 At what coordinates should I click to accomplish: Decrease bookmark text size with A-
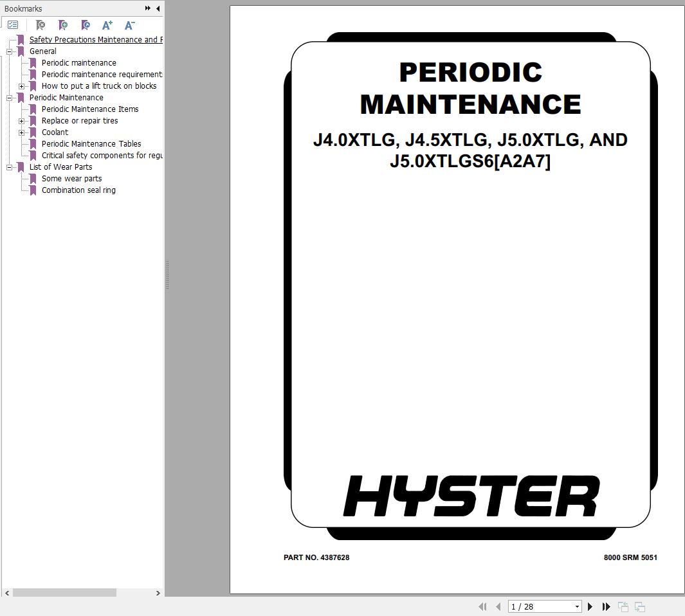point(129,25)
